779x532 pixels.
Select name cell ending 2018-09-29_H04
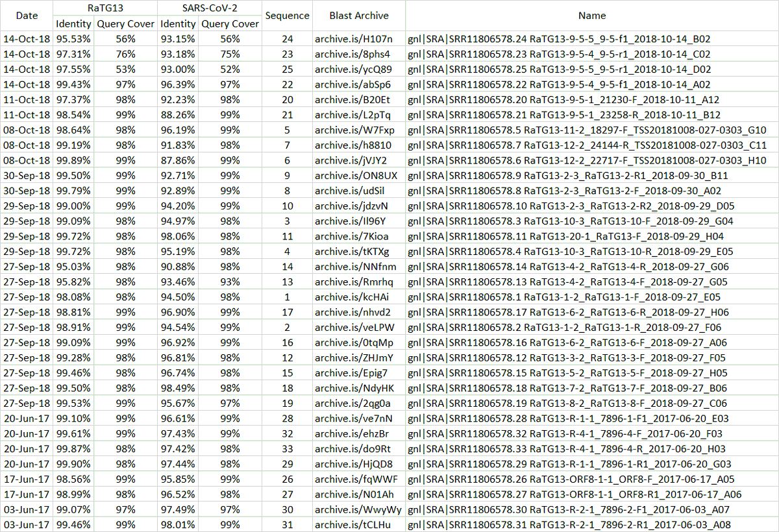pos(592,236)
